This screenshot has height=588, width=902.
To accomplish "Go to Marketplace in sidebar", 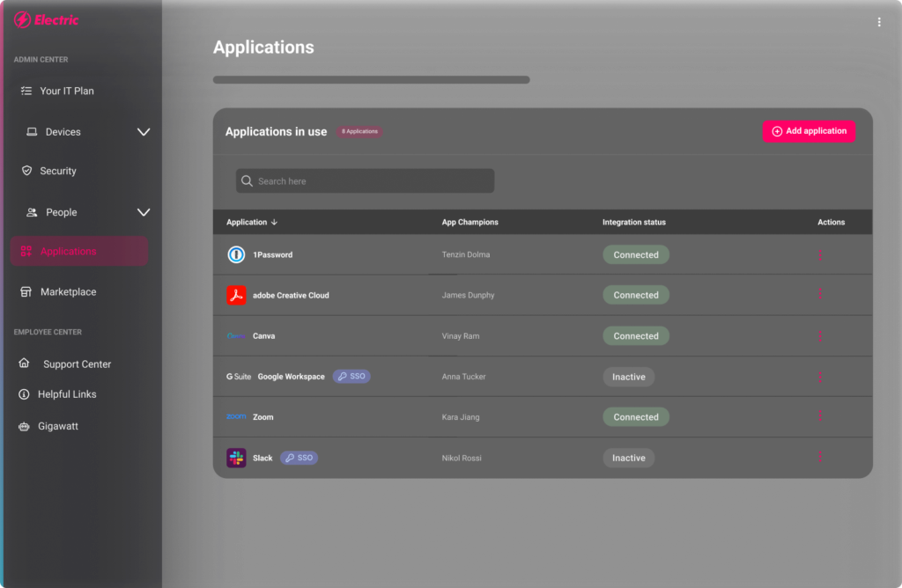I will click(68, 291).
